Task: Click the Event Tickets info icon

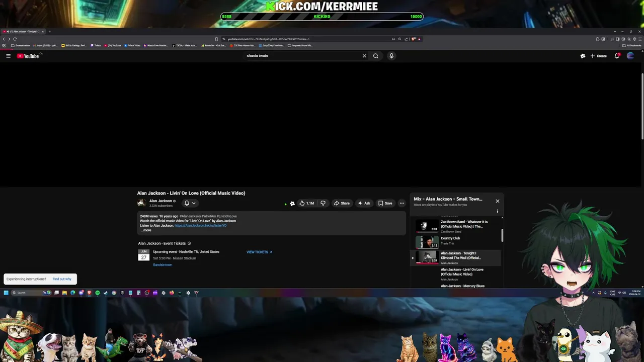Action: tap(189, 243)
